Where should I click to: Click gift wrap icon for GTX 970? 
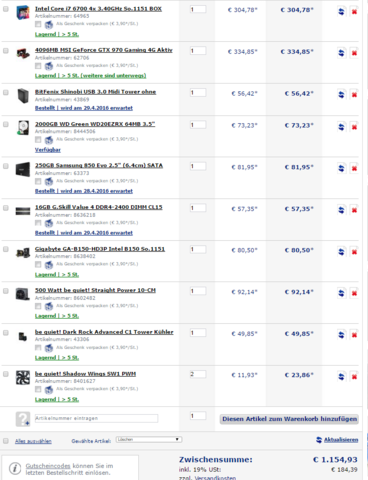(x=49, y=66)
